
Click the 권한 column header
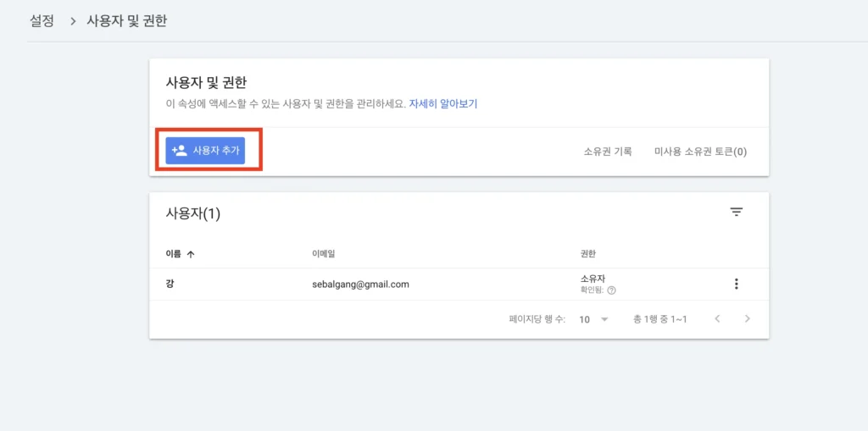pyautogui.click(x=587, y=254)
